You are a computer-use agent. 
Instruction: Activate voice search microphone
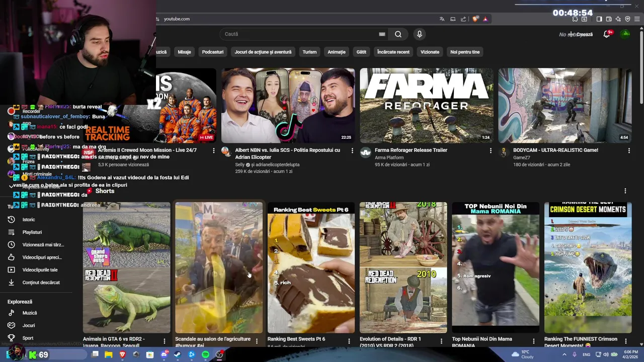[419, 34]
